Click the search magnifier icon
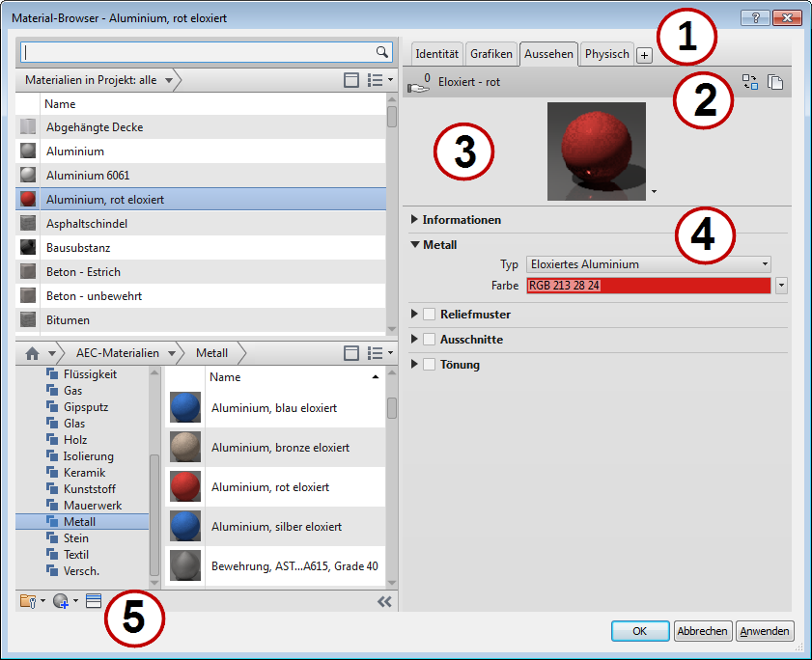Viewport: 812px width, 660px height. (381, 52)
